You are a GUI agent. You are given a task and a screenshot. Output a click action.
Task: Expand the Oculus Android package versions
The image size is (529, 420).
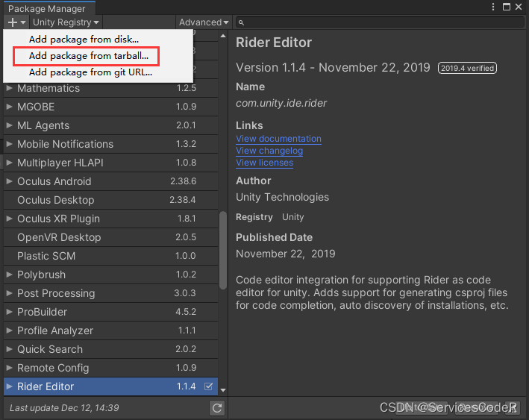tap(10, 181)
